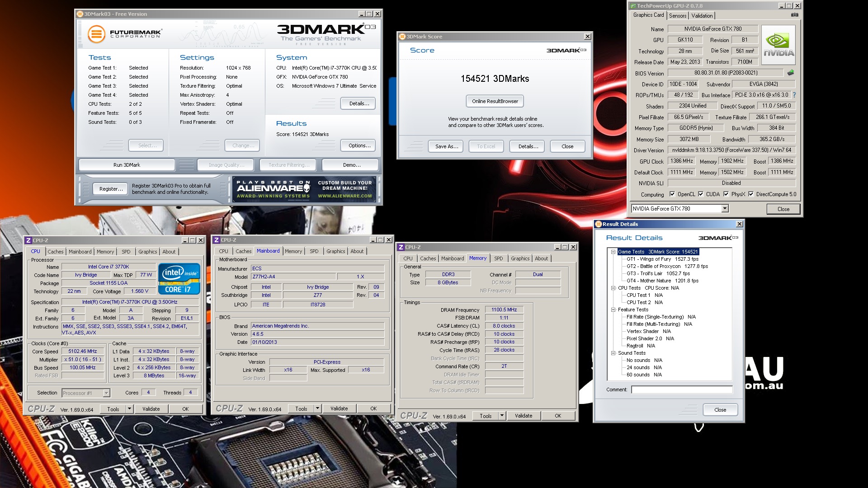Click Close button in GPU-Z
Image resolution: width=868 pixels, height=488 pixels.
pyautogui.click(x=783, y=209)
